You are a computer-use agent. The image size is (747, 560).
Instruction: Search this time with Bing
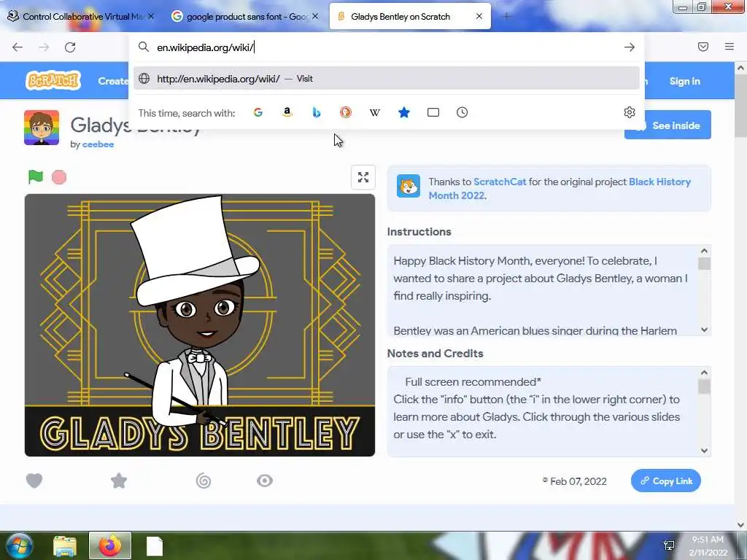[x=317, y=112]
